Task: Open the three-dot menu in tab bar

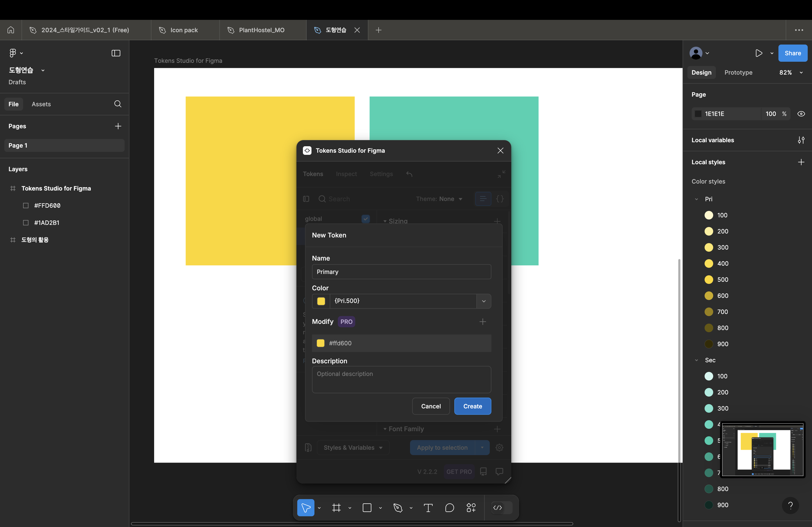Action: (x=799, y=30)
